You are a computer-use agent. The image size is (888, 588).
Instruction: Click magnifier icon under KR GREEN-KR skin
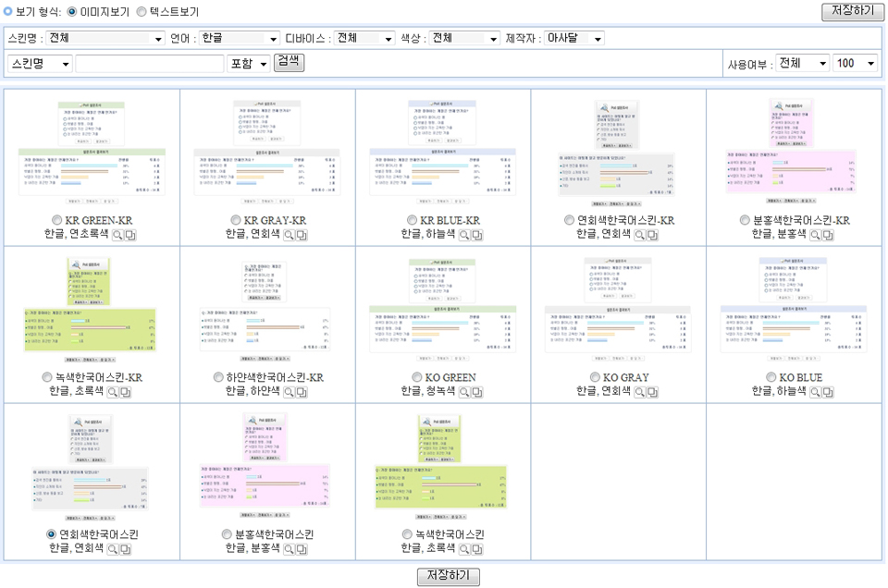coord(117,236)
